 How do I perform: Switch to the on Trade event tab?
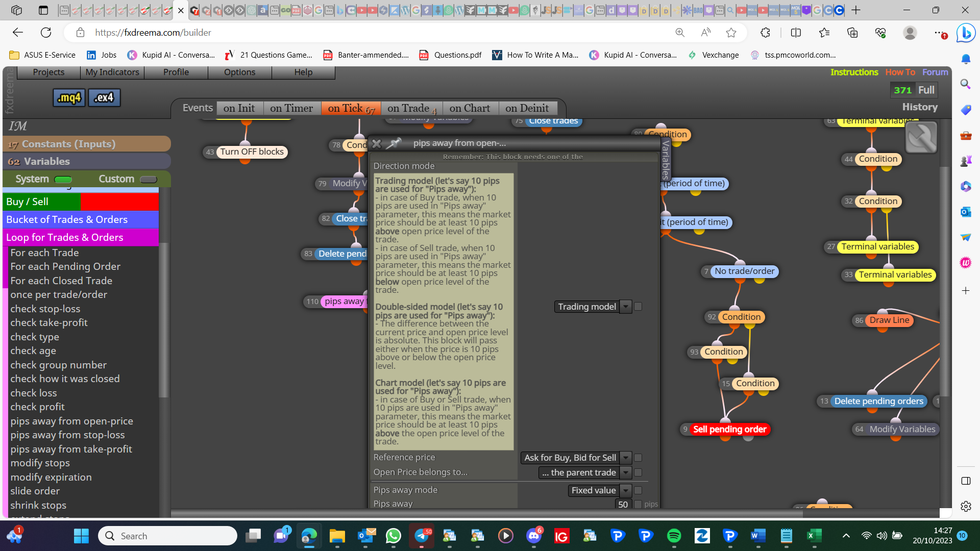point(412,108)
